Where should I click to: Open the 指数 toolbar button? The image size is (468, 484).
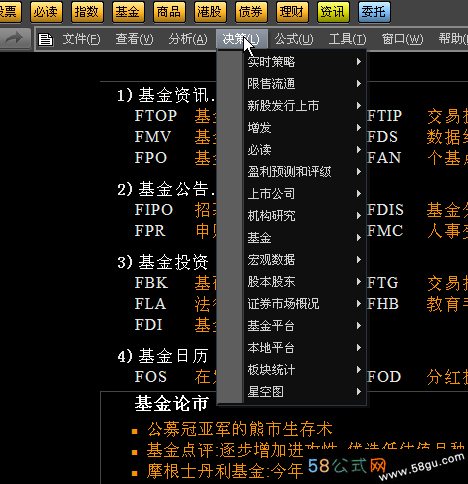(87, 12)
